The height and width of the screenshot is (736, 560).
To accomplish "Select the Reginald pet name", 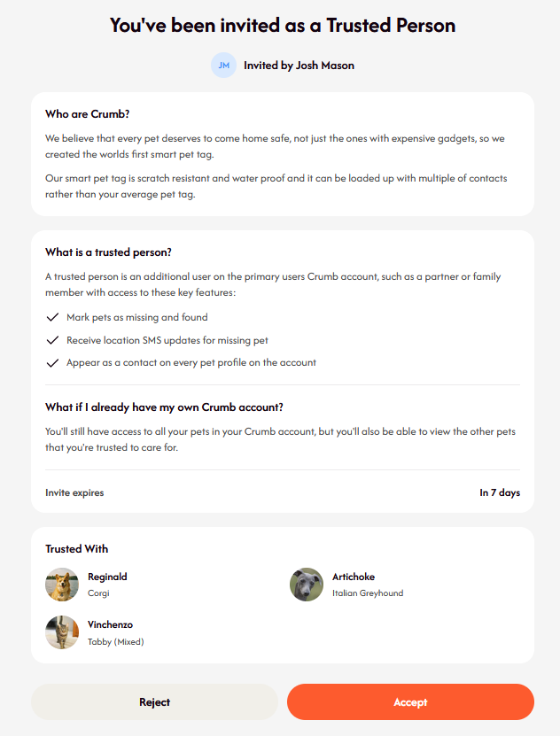I will (107, 577).
